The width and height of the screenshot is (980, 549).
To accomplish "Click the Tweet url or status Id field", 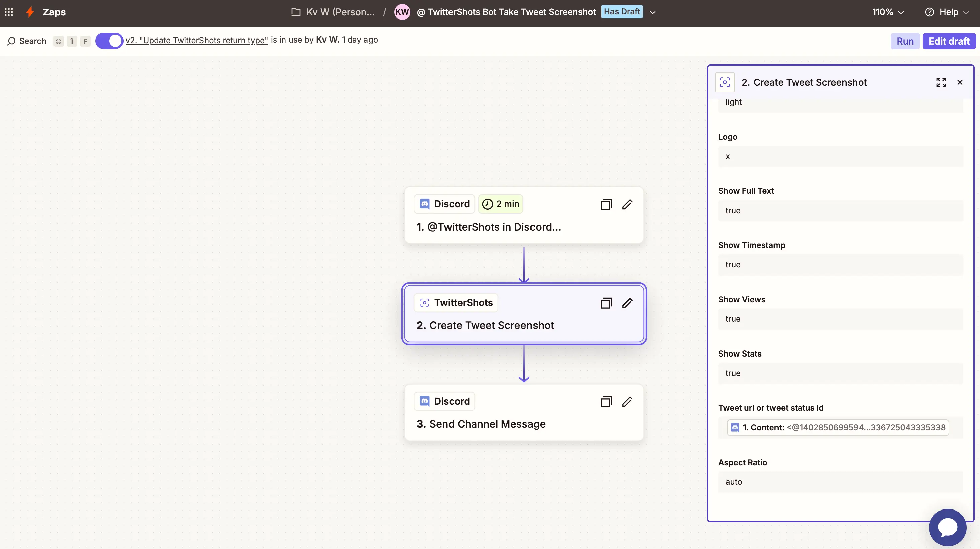I will [x=840, y=427].
